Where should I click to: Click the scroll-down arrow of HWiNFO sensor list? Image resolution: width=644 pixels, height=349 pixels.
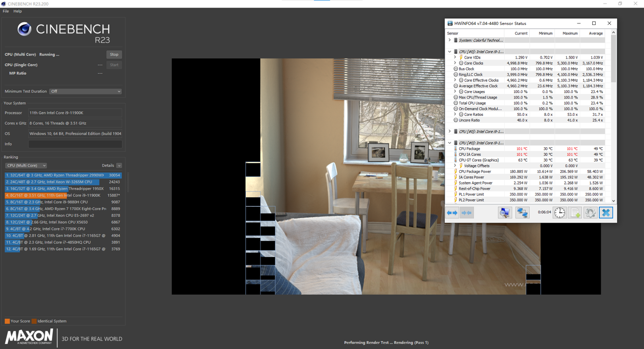[x=614, y=201]
